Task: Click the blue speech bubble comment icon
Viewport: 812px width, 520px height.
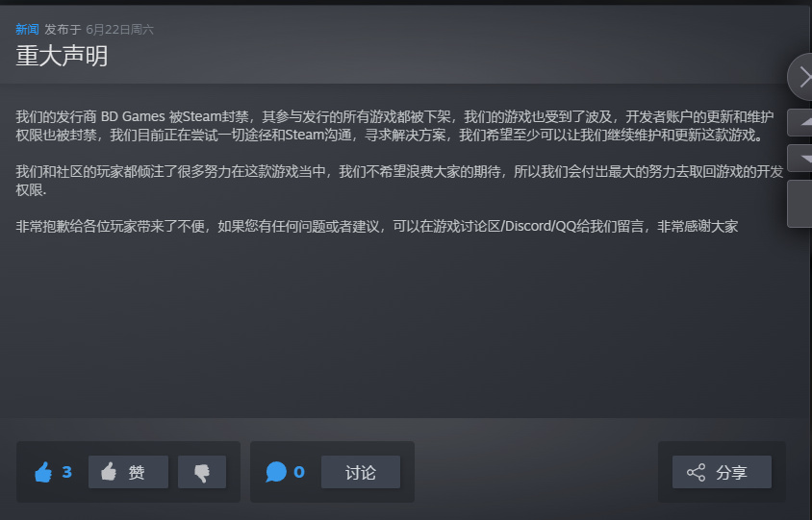Action: pyautogui.click(x=276, y=472)
